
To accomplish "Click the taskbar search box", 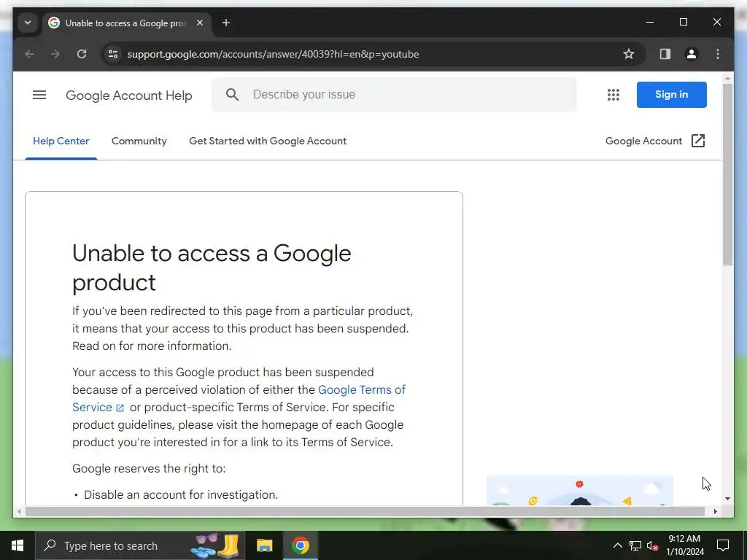I will pyautogui.click(x=140, y=545).
